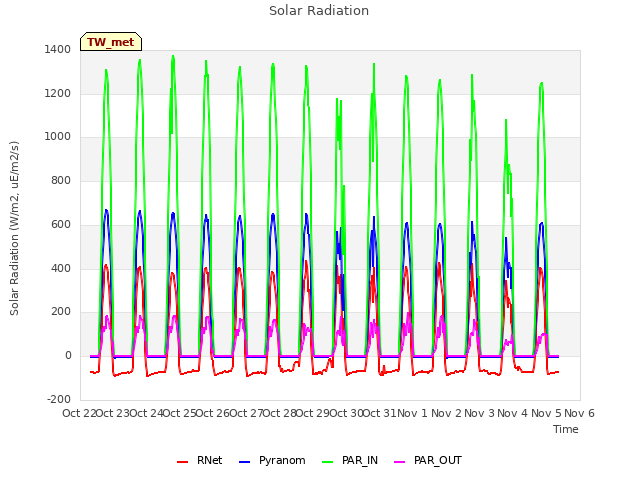Select the PAR_IN legend label
The width and height of the screenshot is (640, 480).
[360, 460]
